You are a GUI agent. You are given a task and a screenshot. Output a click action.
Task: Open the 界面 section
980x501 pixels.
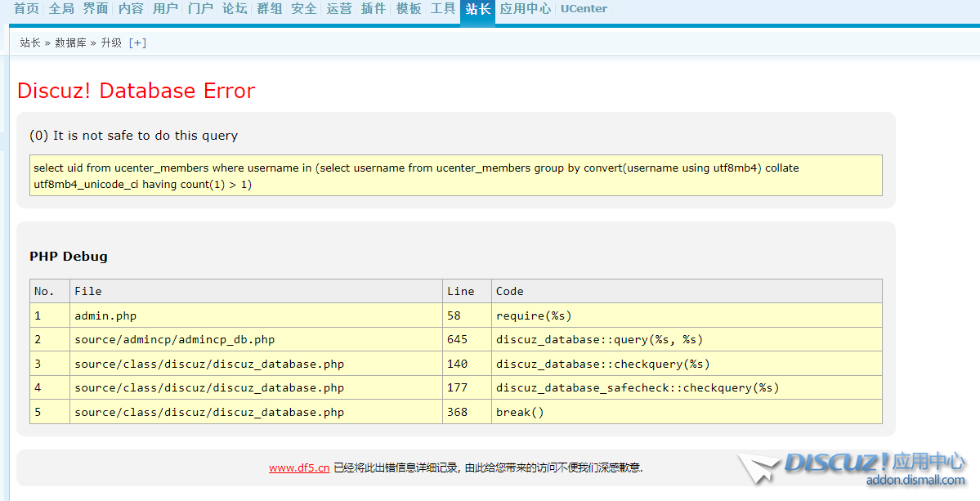pyautogui.click(x=95, y=10)
